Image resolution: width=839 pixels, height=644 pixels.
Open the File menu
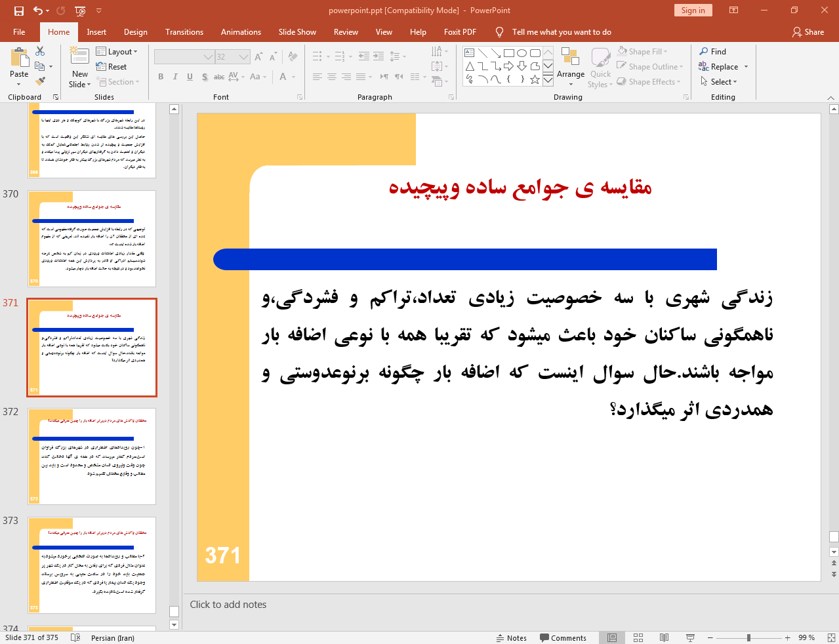19,32
